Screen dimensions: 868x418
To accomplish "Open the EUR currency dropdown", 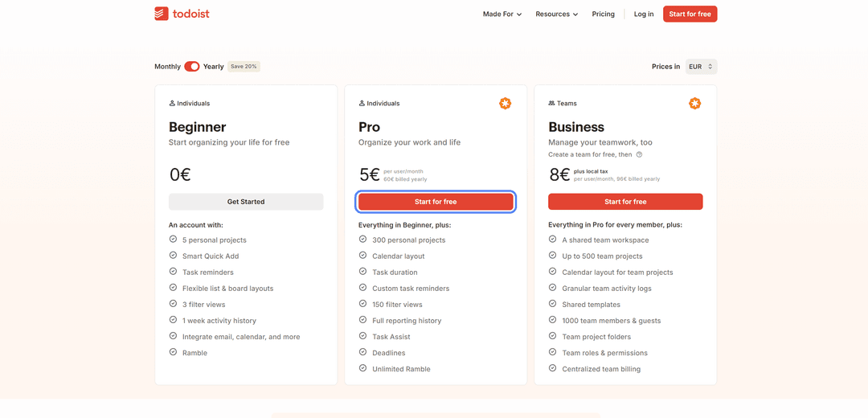I will [x=701, y=67].
